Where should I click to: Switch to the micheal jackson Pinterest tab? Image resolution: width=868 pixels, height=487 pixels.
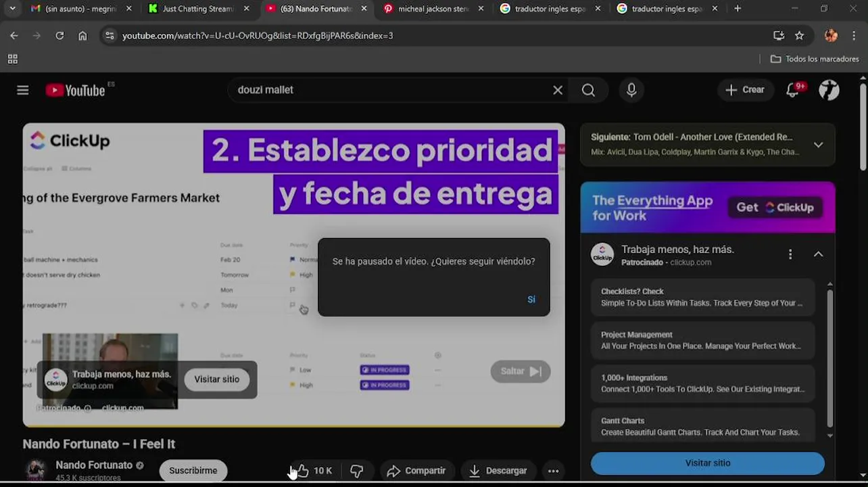click(x=434, y=9)
